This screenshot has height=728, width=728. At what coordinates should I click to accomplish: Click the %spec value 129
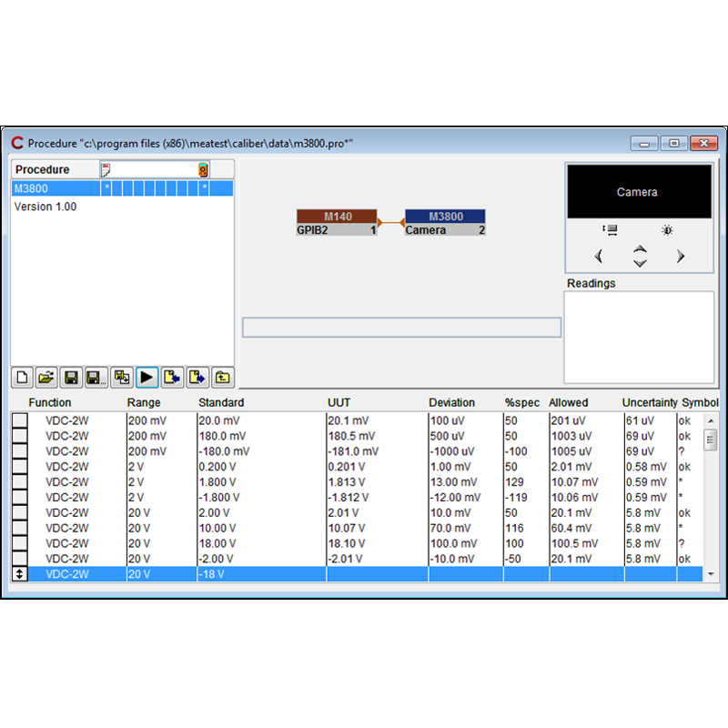tap(514, 482)
